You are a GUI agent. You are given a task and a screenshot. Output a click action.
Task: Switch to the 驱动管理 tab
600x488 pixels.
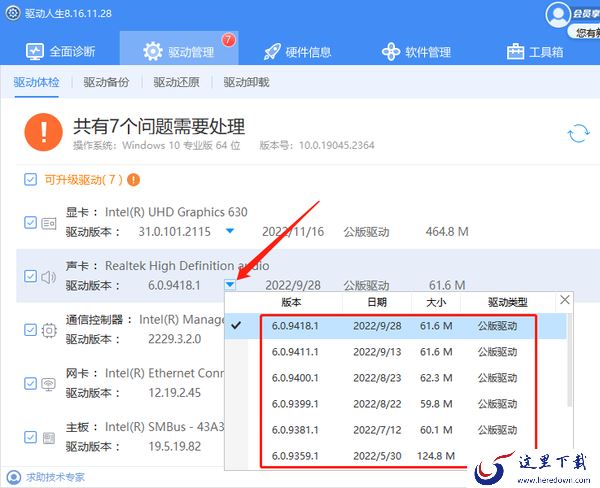tap(179, 48)
